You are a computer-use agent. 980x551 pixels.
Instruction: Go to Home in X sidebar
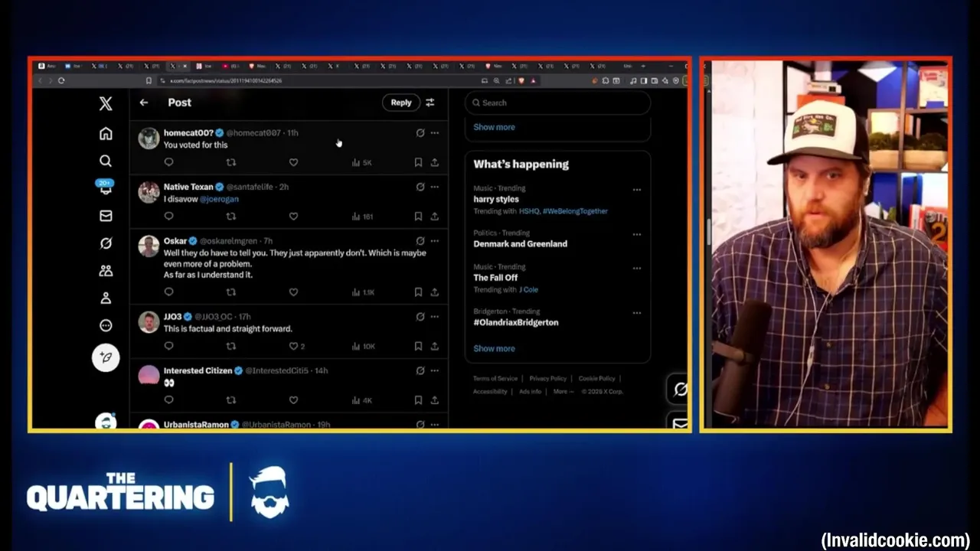106,134
